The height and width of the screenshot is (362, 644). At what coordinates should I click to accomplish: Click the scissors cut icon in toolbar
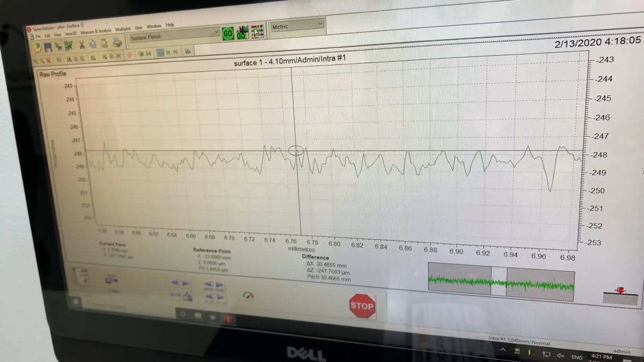coord(81,45)
